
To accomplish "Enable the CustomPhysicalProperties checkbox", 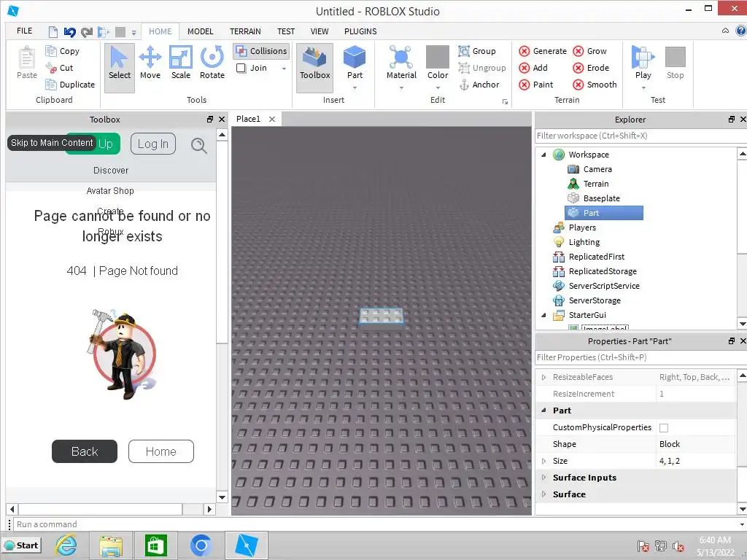I will coord(664,427).
